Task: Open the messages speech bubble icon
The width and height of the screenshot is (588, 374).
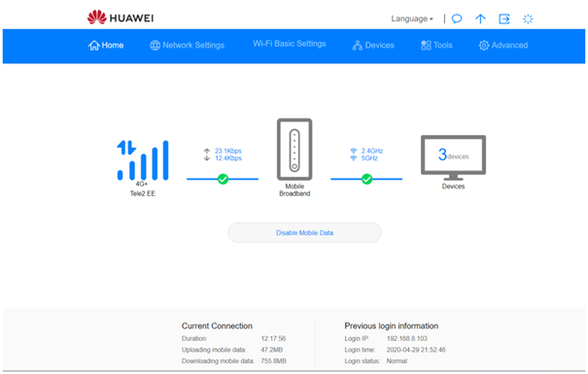Action: click(457, 18)
